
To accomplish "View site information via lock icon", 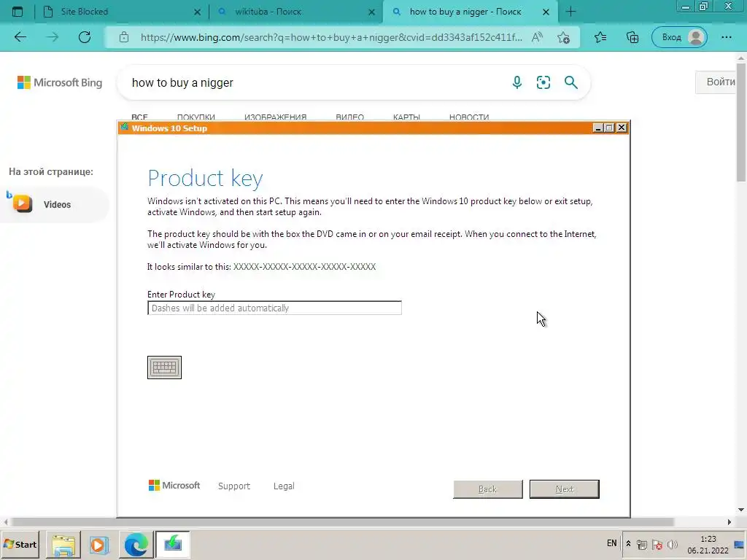I will pyautogui.click(x=124, y=37).
